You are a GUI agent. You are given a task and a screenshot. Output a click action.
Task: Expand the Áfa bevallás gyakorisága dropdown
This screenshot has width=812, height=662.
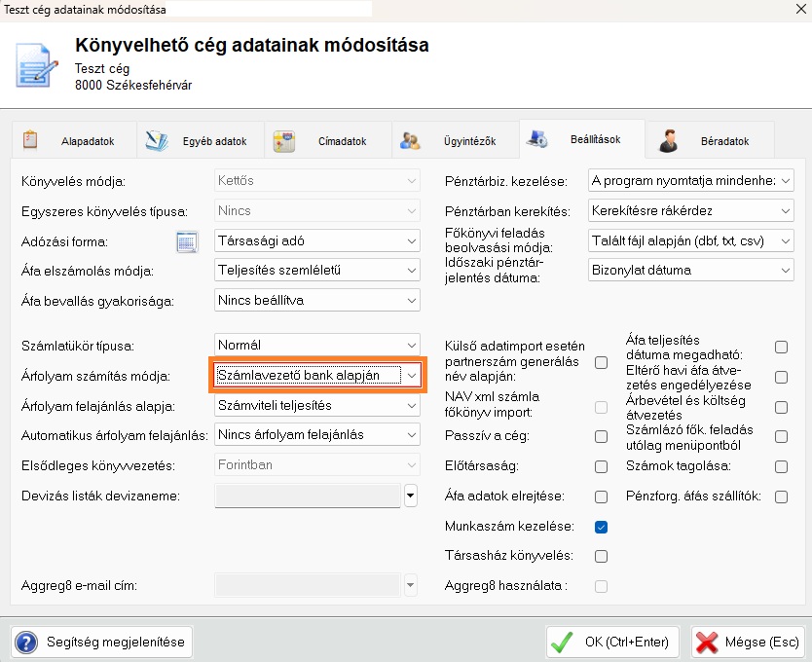(412, 301)
